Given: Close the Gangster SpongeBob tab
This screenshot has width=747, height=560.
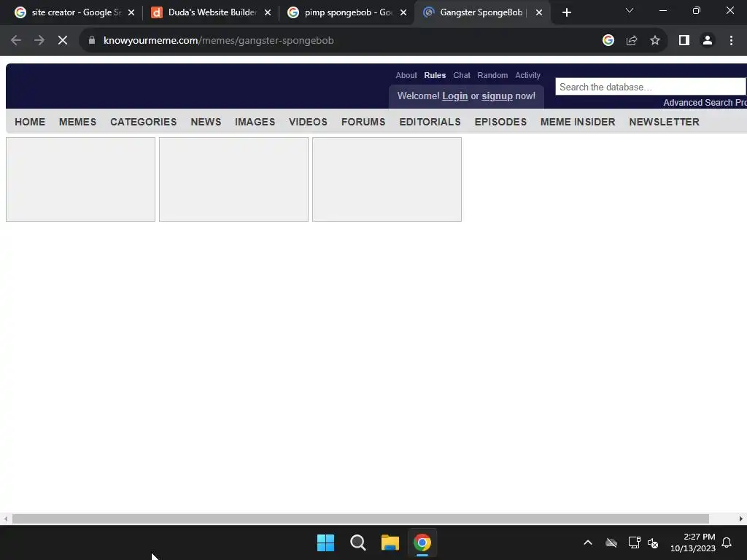Looking at the screenshot, I should 539,13.
